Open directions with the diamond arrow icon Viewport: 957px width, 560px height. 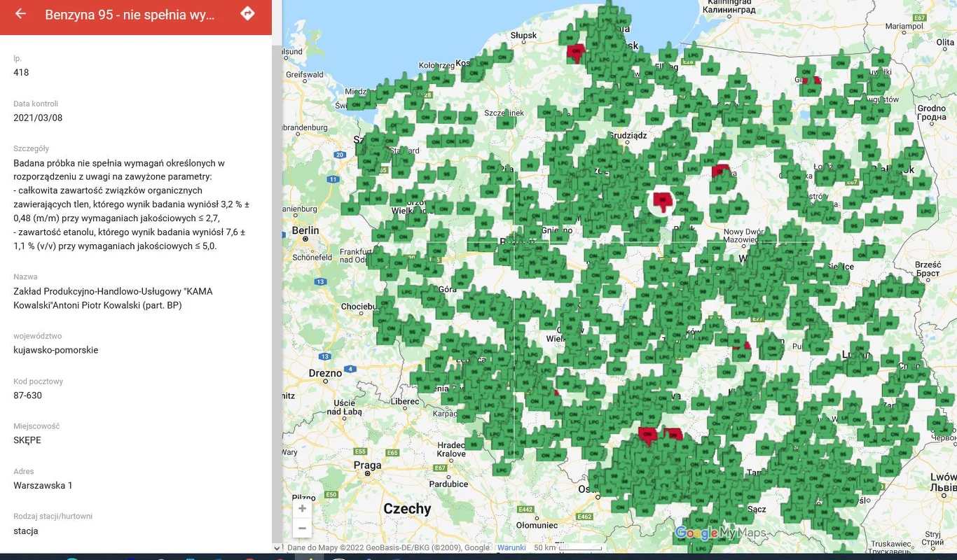click(x=247, y=14)
